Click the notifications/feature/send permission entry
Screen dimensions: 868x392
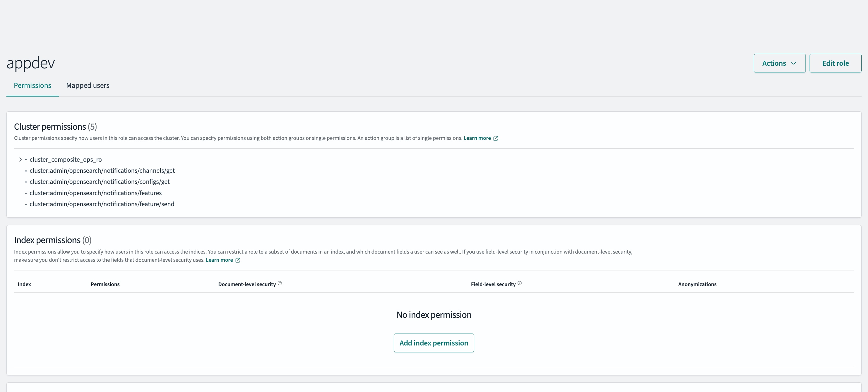(102, 204)
